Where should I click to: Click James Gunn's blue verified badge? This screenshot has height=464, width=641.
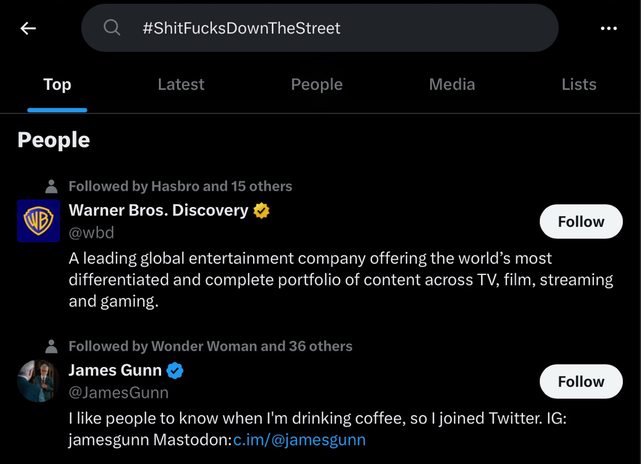[175, 371]
